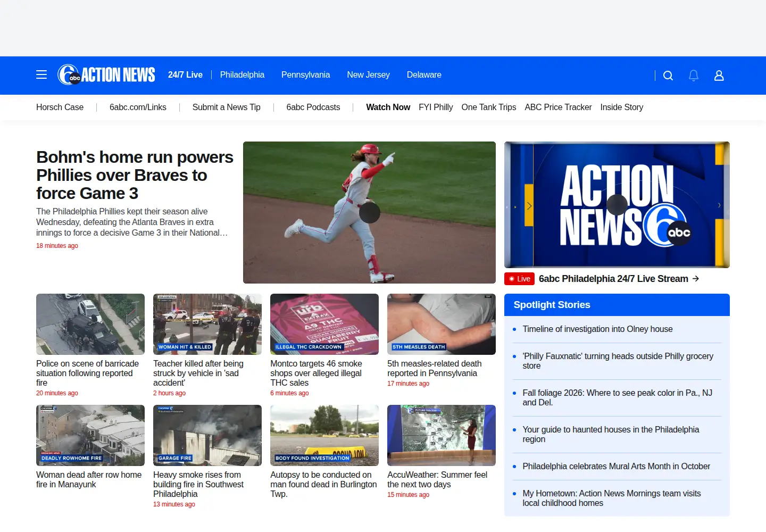
Task: Open 6abc Podcasts
Action: point(313,107)
